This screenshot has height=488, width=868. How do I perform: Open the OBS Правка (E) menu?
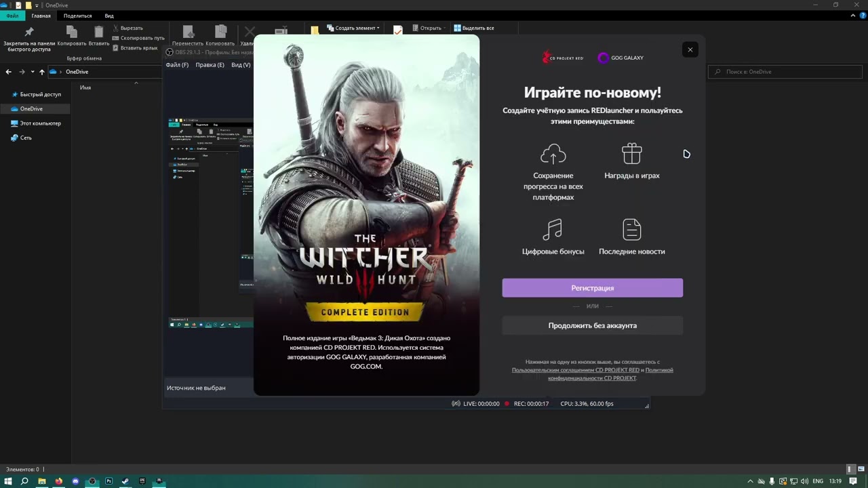coord(210,65)
